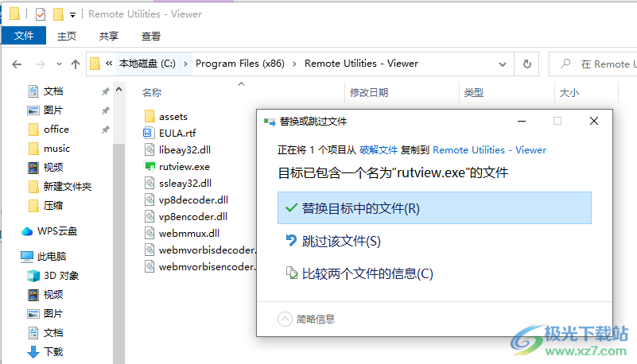Choose 比较两个文件的信息(C) option
Image resolution: width=637 pixels, height=364 pixels.
point(367,273)
